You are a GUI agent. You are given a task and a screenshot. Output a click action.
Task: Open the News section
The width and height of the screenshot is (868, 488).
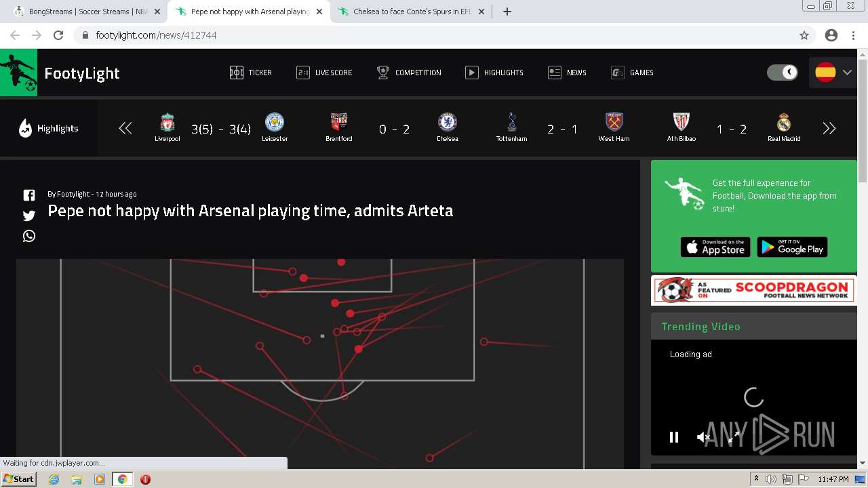coord(567,73)
